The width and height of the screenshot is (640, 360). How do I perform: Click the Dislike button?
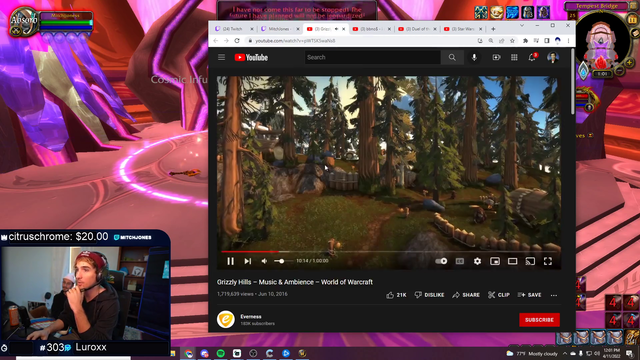click(429, 295)
